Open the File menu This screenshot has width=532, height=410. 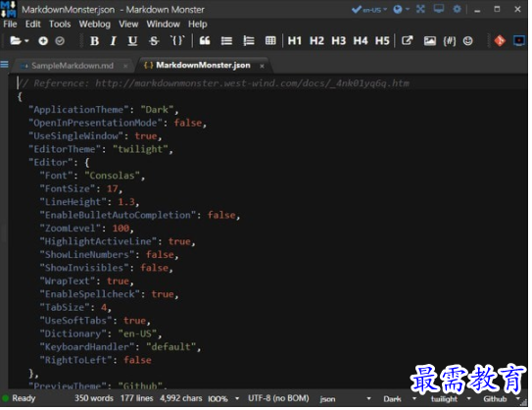10,25
